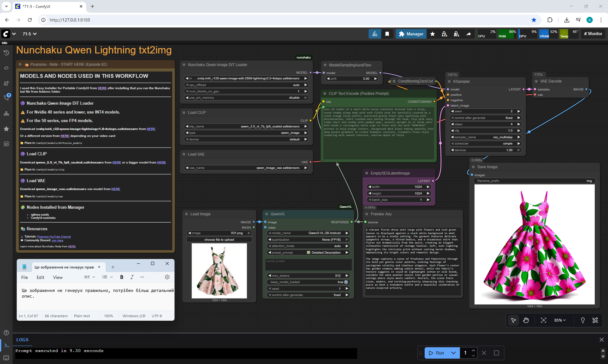Open the Manager button

click(x=411, y=34)
